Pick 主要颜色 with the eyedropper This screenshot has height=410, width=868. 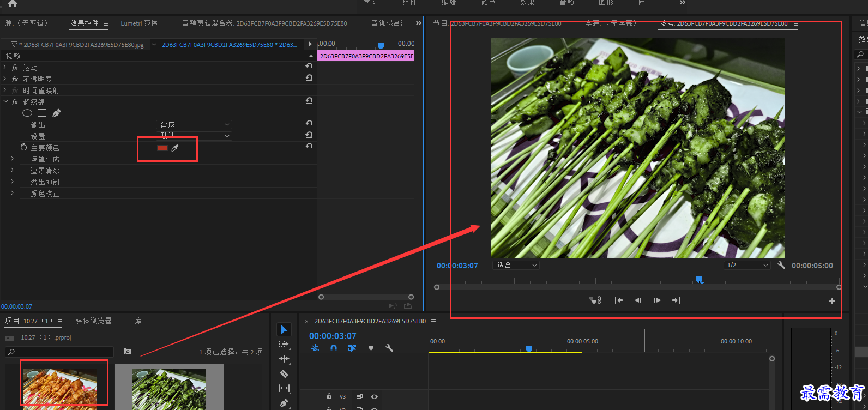[x=174, y=148]
